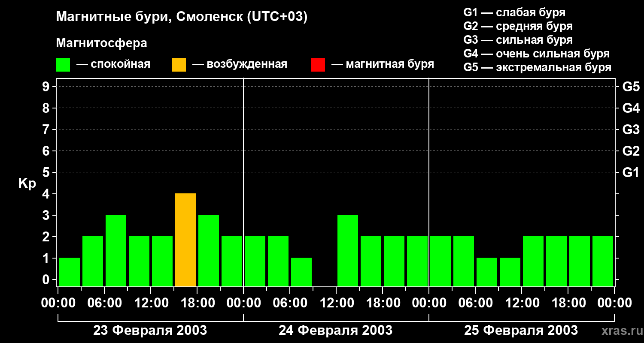Click the Kp 3 bar on 24 February
644x343 pixels.
point(348,250)
